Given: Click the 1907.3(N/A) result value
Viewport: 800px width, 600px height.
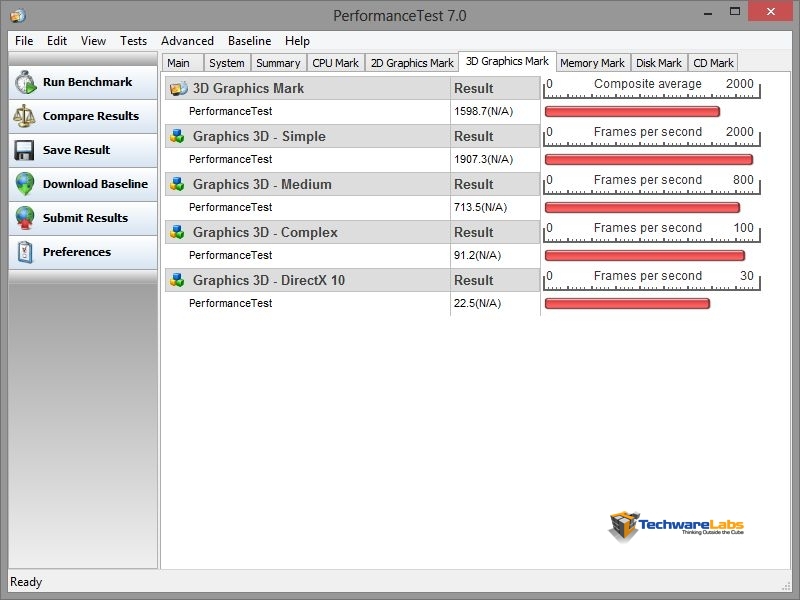Looking at the screenshot, I should 484,159.
